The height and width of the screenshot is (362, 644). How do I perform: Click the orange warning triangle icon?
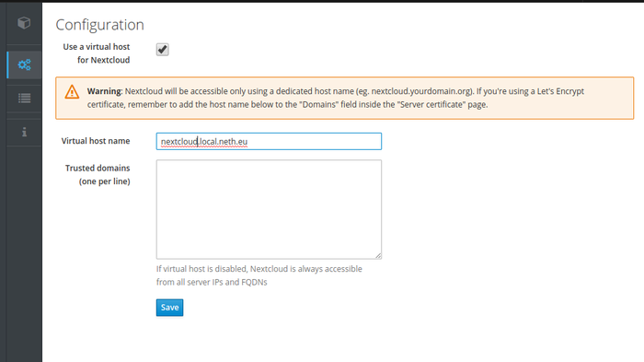[72, 92]
